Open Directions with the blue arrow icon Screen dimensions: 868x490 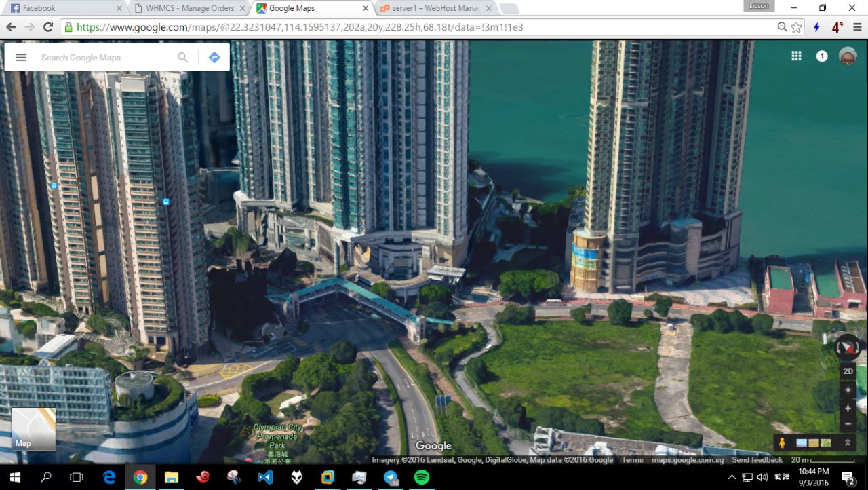(x=214, y=58)
